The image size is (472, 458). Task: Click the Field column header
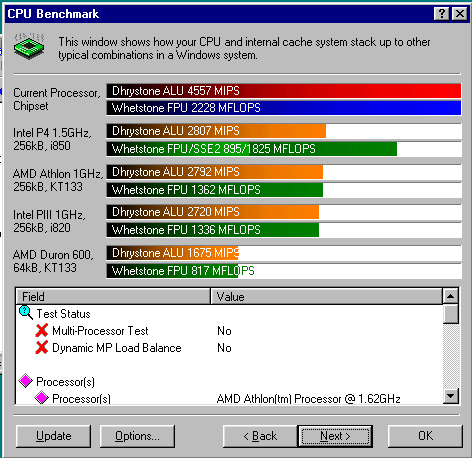[113, 296]
